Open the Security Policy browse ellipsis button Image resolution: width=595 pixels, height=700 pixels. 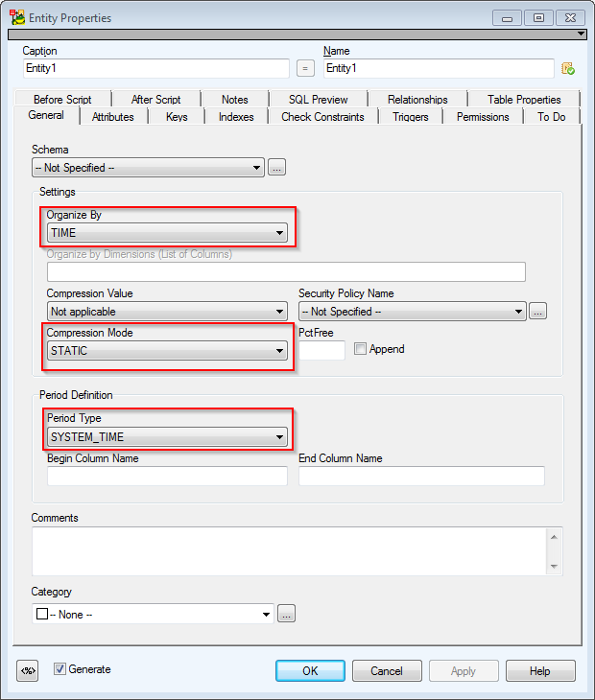click(537, 312)
